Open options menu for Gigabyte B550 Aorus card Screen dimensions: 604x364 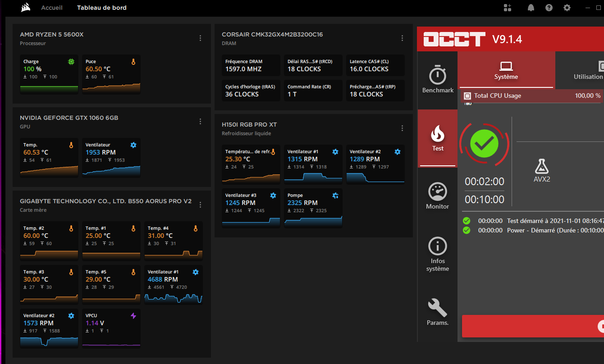201,205
